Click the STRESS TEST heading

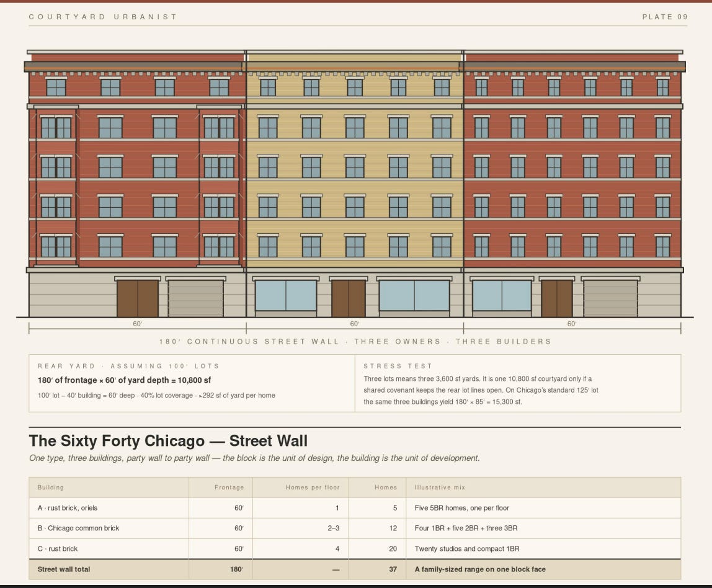click(x=398, y=366)
